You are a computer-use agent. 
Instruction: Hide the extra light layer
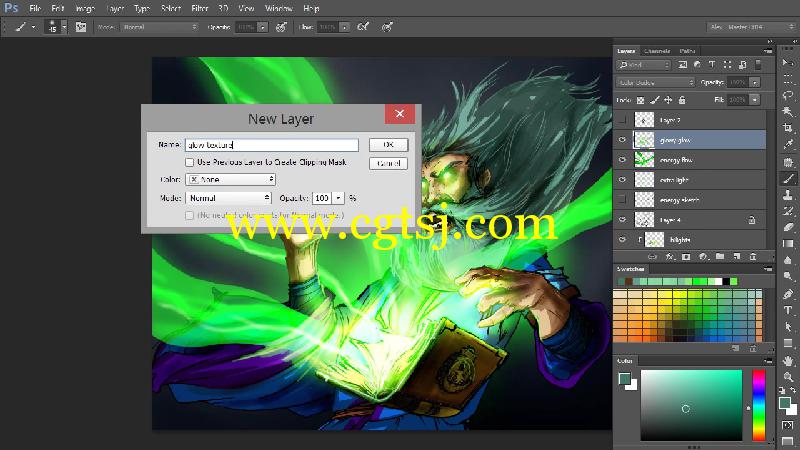(622, 180)
